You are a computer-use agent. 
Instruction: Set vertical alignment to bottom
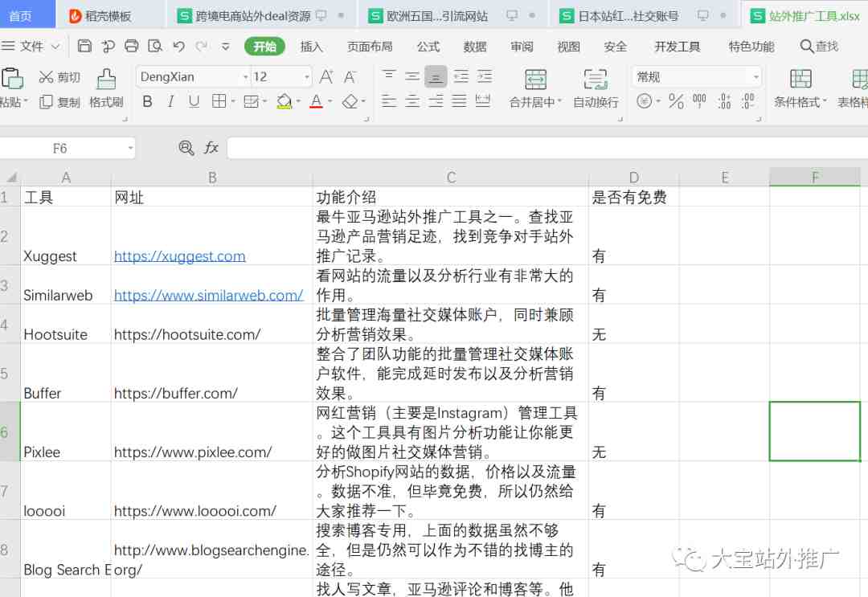pos(436,77)
